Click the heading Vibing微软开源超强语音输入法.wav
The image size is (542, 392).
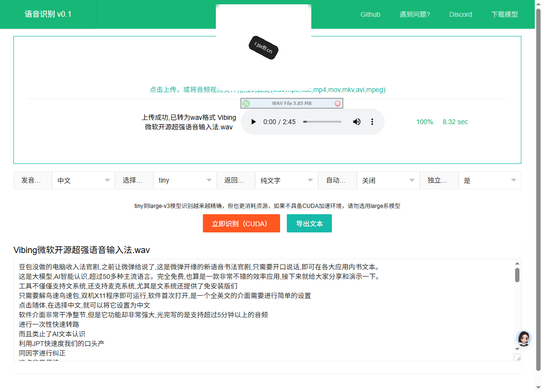click(x=82, y=250)
